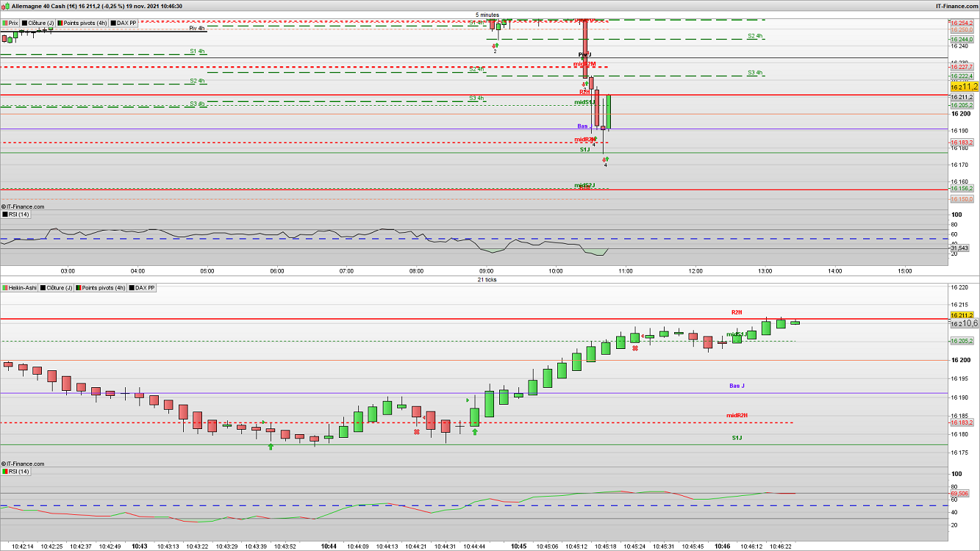
Task: Toggle the Prix legend item
Action: [10, 23]
